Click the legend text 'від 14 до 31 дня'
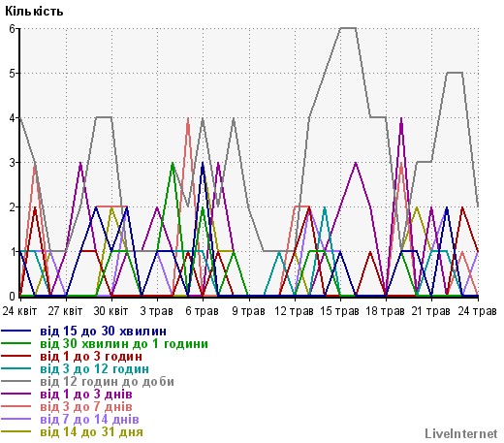Image resolution: width=504 pixels, height=443 pixels. click(91, 432)
